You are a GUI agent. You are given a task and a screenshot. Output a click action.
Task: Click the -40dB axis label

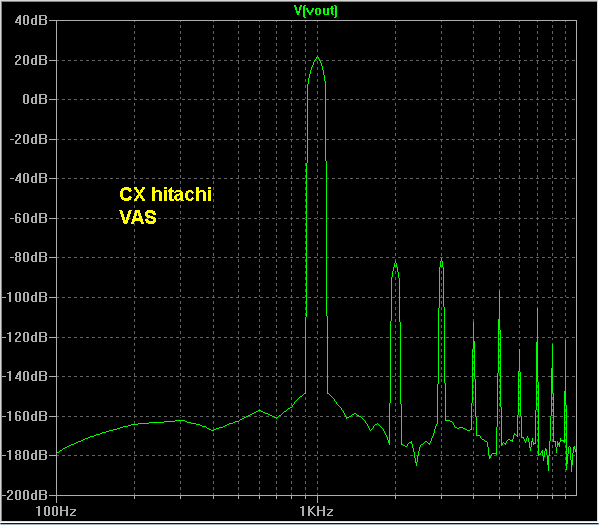click(x=29, y=178)
